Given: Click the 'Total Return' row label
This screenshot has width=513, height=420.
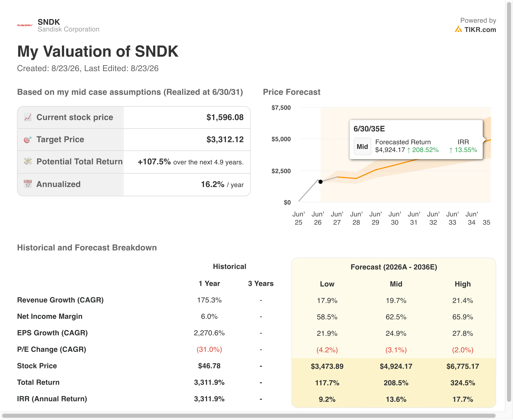Looking at the screenshot, I should click(x=38, y=382).
